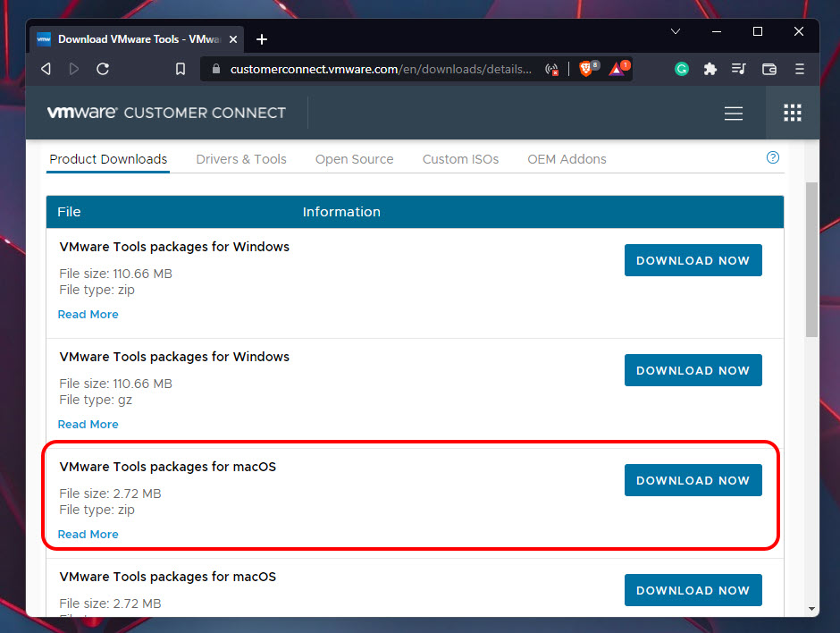Viewport: 840px width, 633px height.
Task: Open Brave Wallet icon
Action: point(769,69)
